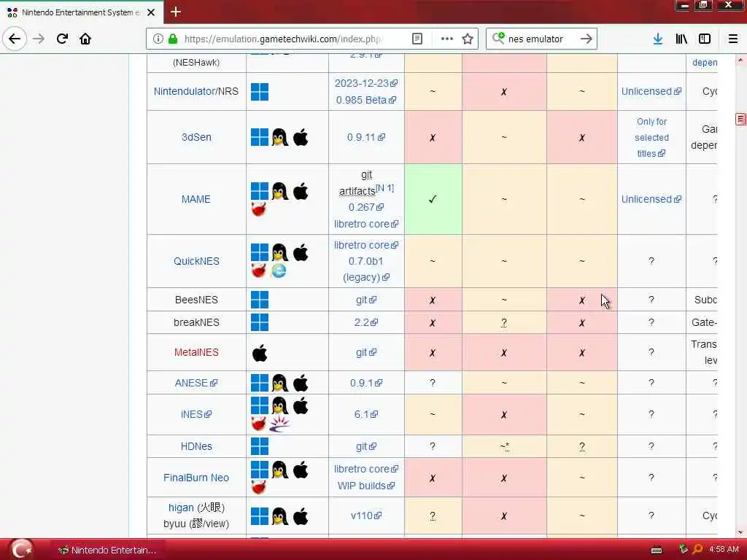Viewport: 747px width, 560px height.
Task: Click the vertical scrollbar down arrow
Action: (x=740, y=532)
